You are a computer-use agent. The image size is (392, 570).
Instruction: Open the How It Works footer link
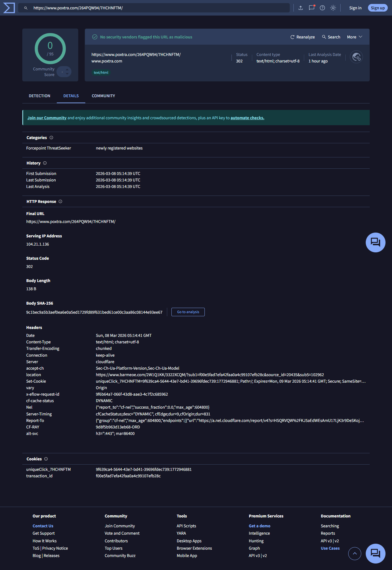coord(45,541)
